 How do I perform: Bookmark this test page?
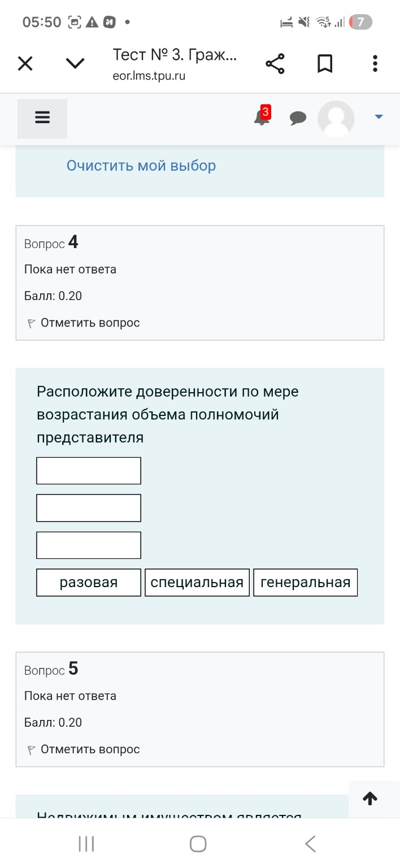[325, 63]
